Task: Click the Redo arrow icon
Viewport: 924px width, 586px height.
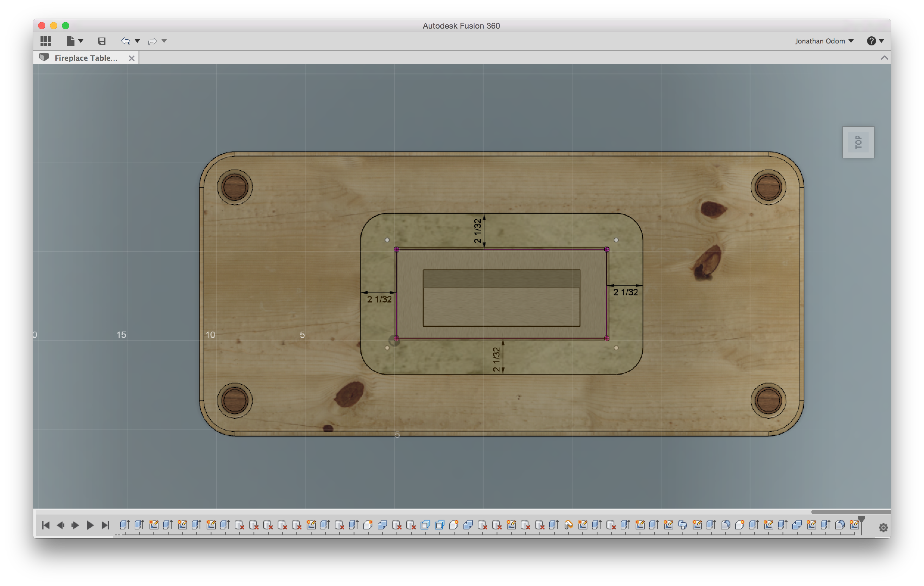Action: point(152,41)
